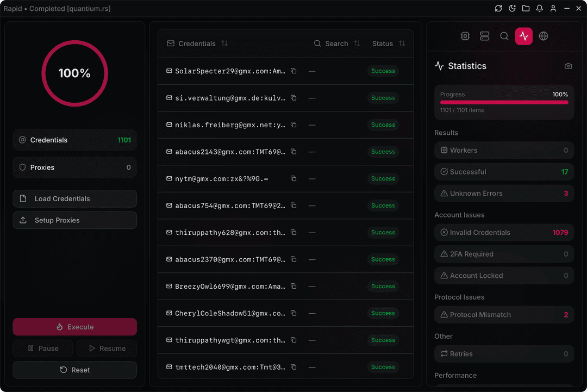587x392 pixels.
Task: Open the magnifier tab in right panel
Action: [x=504, y=36]
